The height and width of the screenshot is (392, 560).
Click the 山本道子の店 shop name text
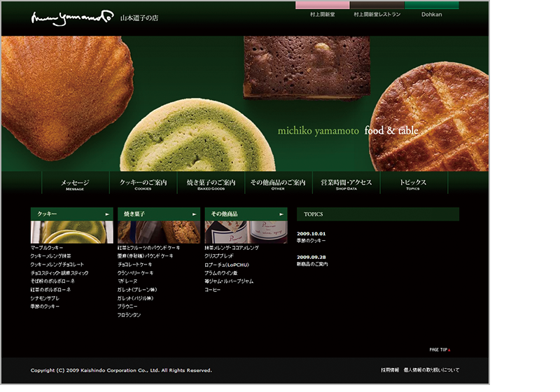point(139,18)
